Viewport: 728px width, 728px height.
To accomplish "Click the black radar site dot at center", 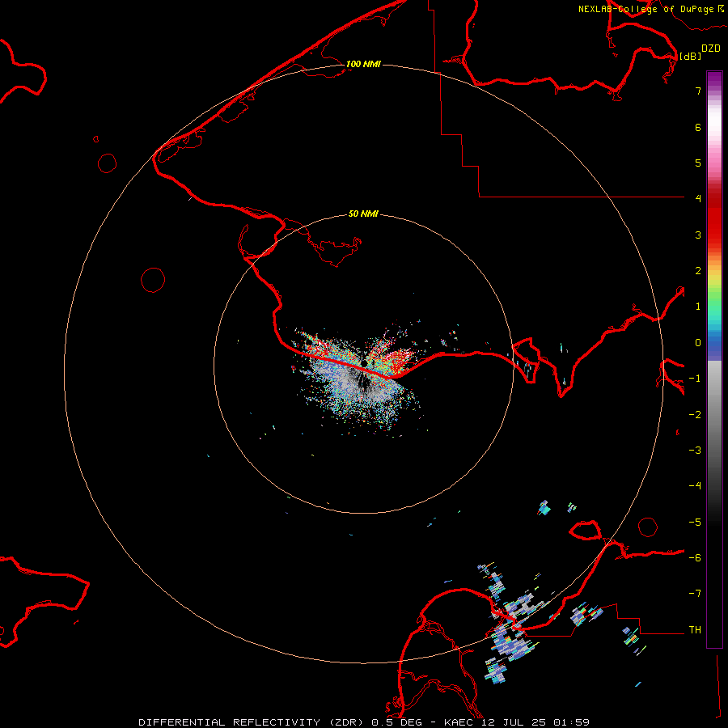I will click(x=365, y=363).
